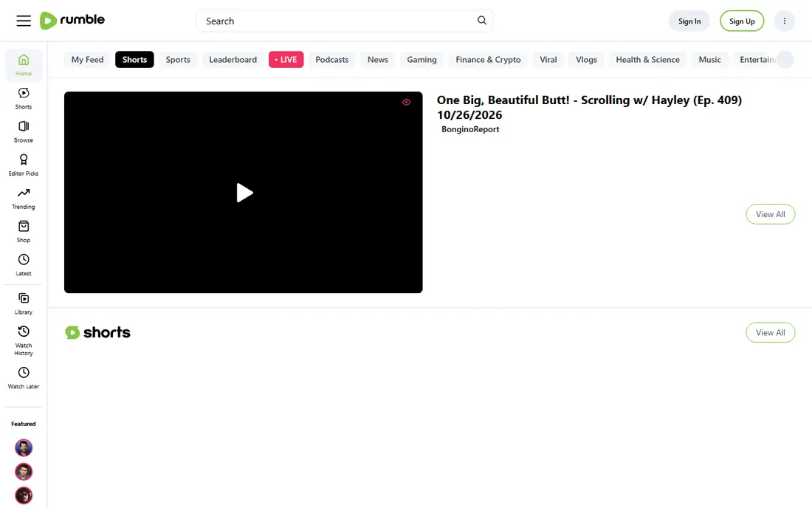Play the featured video
Screen dimensions: 812x508
tap(244, 193)
